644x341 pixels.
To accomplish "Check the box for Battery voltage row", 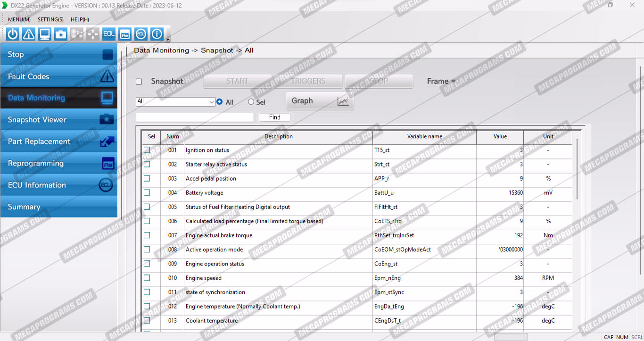I will 147,192.
